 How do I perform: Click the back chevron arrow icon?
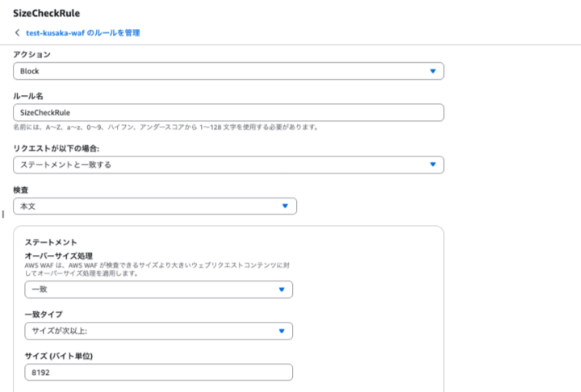(17, 33)
